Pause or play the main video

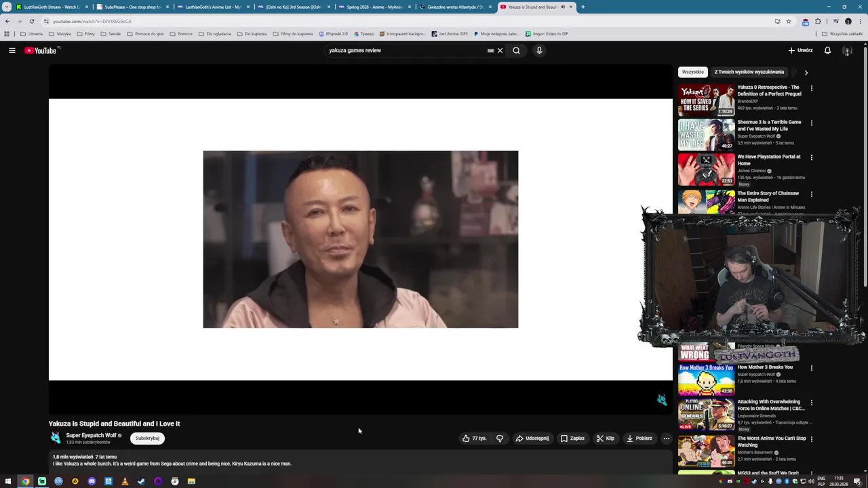point(360,239)
